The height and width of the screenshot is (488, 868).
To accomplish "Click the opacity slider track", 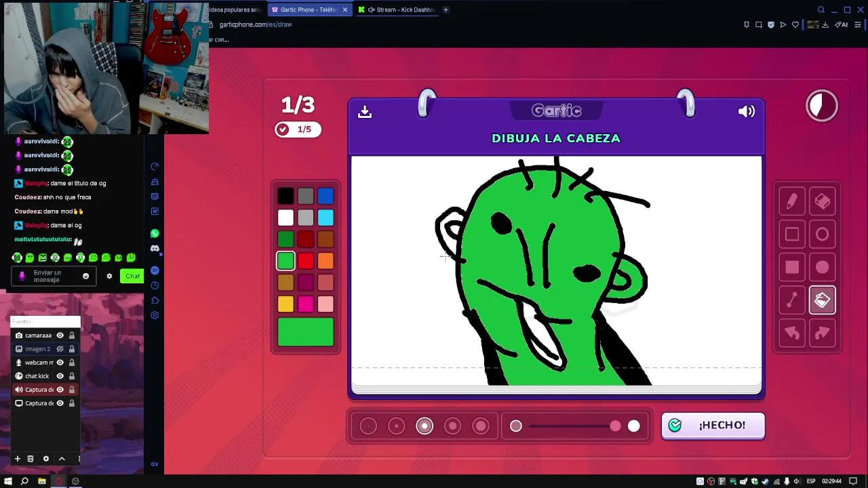I will click(574, 426).
